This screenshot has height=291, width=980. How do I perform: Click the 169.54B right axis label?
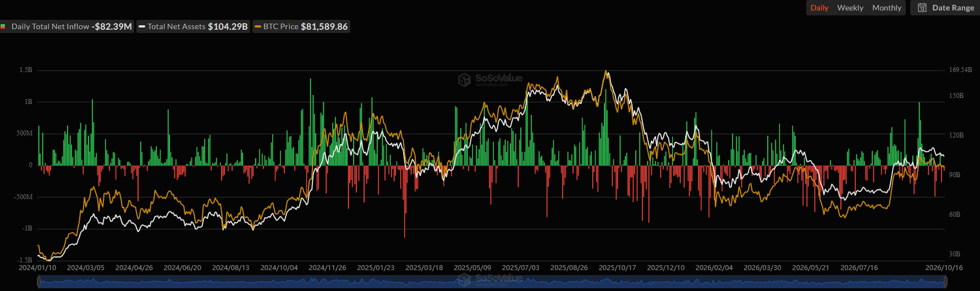tap(960, 70)
